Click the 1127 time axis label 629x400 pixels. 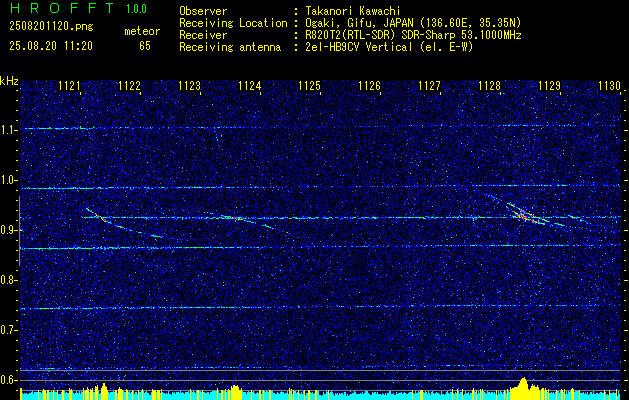[430, 85]
